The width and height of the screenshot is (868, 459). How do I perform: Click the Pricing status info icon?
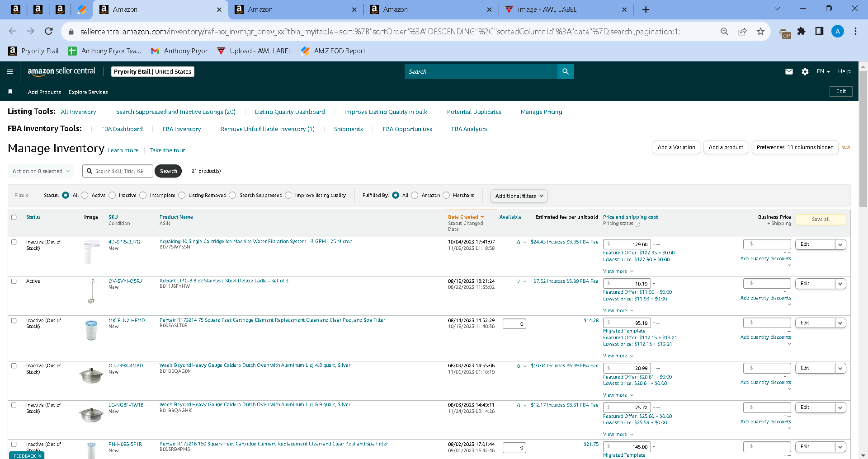click(x=637, y=224)
